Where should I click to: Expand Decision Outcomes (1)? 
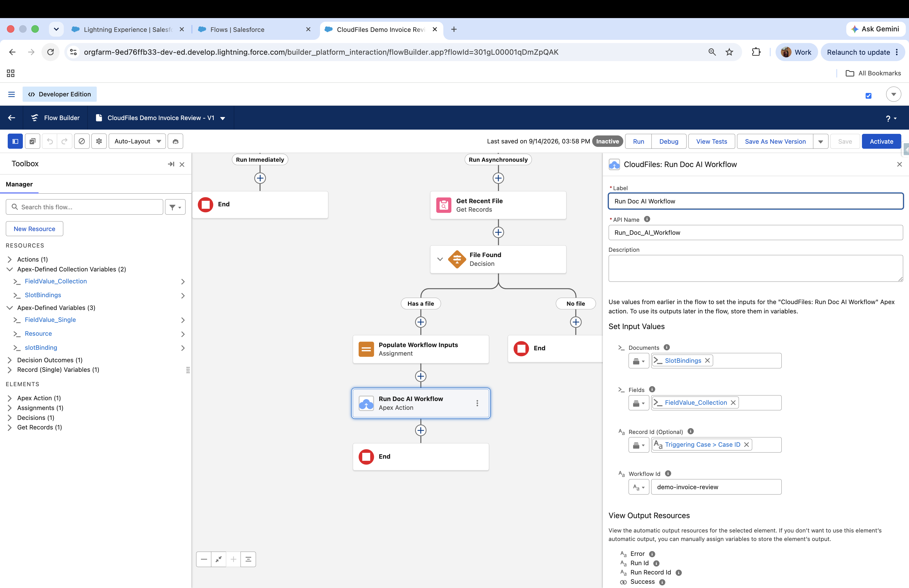click(10, 360)
